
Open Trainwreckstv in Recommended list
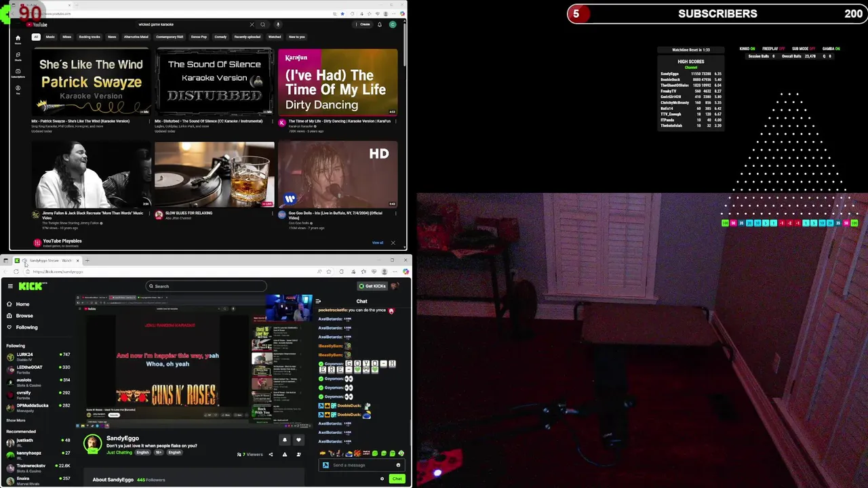tap(37, 467)
